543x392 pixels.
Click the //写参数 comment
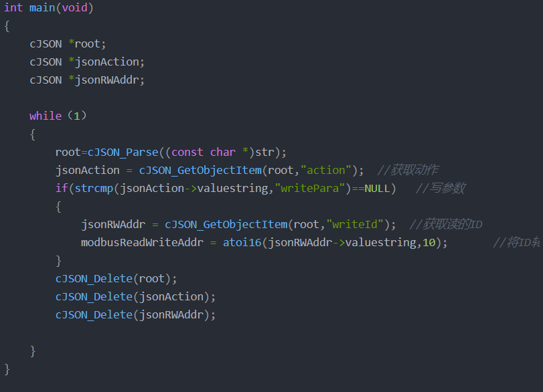440,188
